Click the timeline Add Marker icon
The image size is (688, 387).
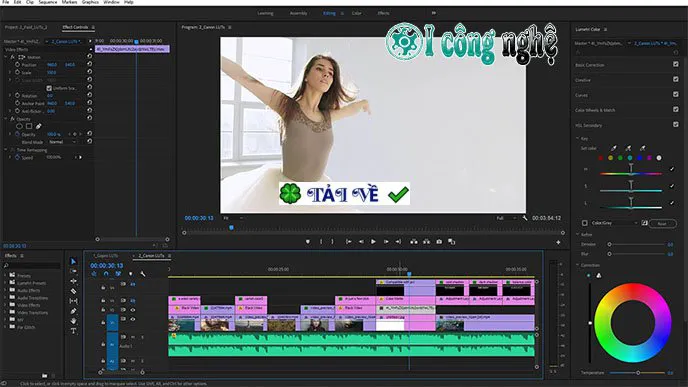pos(130,274)
